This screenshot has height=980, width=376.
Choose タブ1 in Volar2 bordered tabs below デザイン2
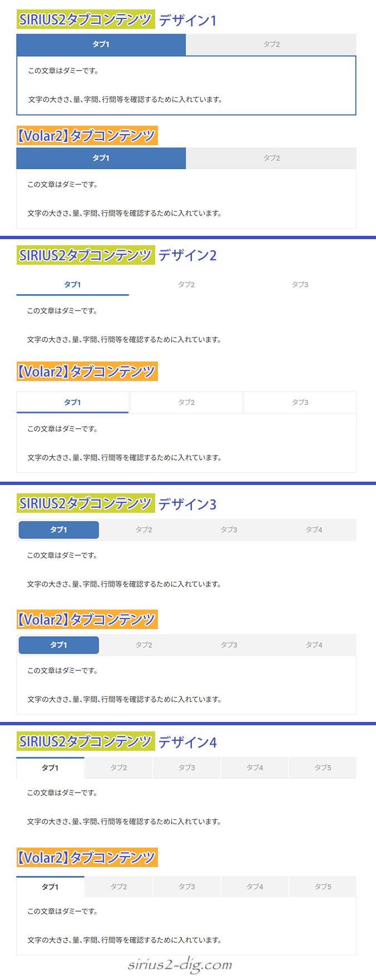(x=73, y=402)
